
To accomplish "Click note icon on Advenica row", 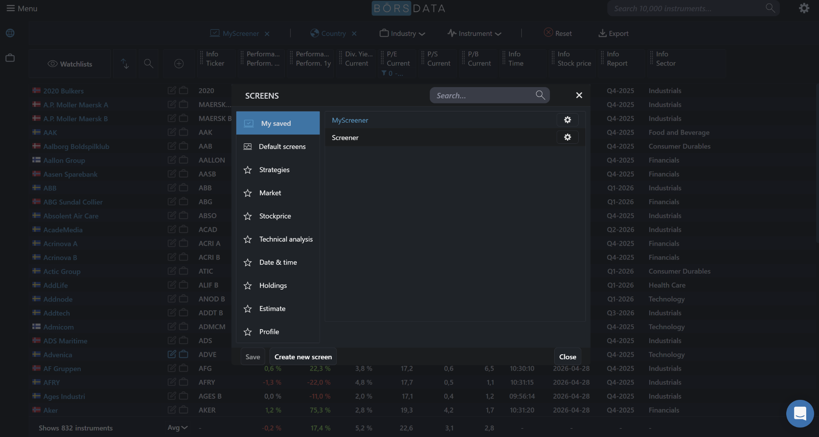I will coord(172,355).
